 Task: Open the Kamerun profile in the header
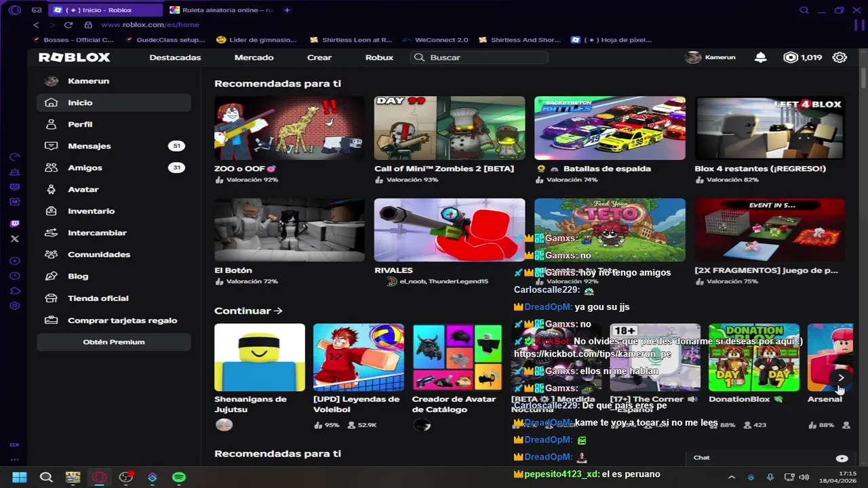tap(711, 58)
